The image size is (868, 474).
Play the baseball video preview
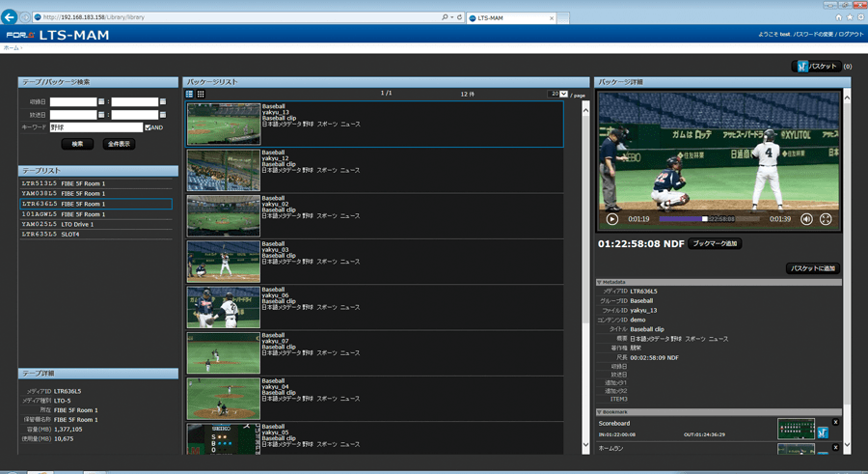tap(611, 219)
